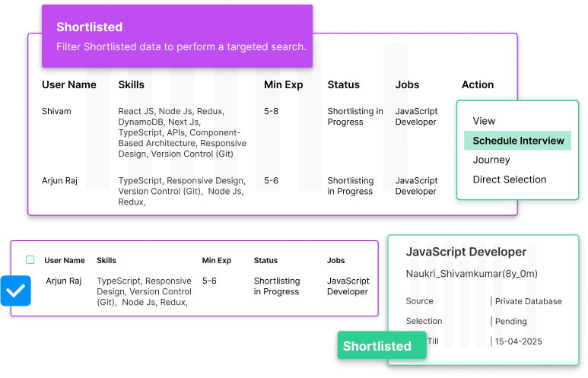
Task: Click the purple Shortlisted filter banner
Action: coord(177,37)
